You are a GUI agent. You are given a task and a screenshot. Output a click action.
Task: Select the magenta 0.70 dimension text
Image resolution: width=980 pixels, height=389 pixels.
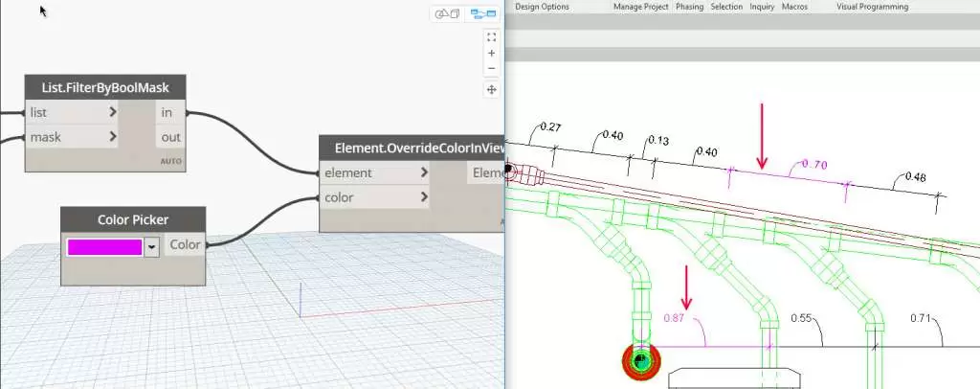point(813,165)
